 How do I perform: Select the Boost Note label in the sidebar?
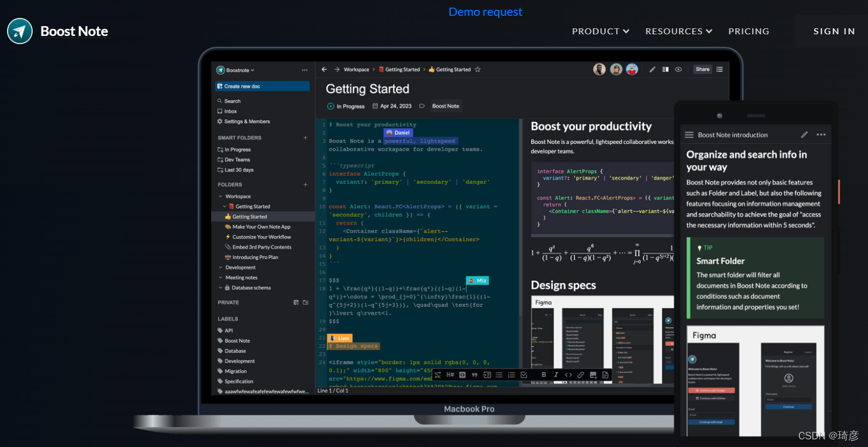(x=234, y=341)
